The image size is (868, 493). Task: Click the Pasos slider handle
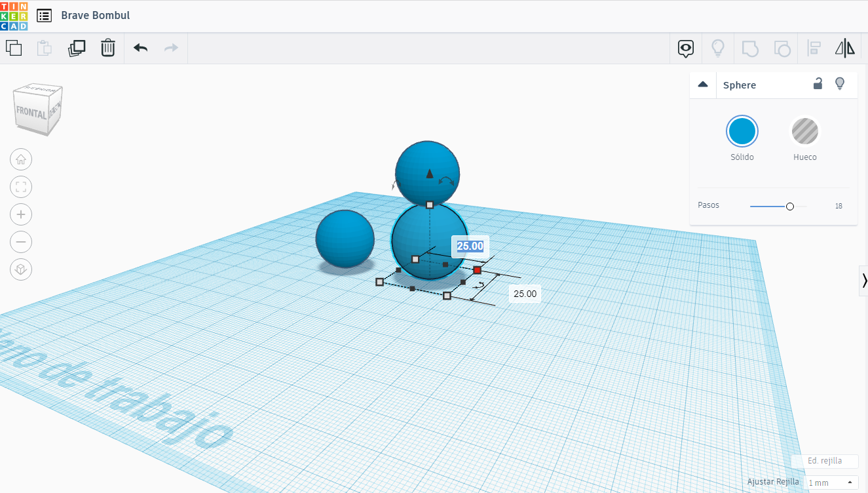click(x=789, y=207)
